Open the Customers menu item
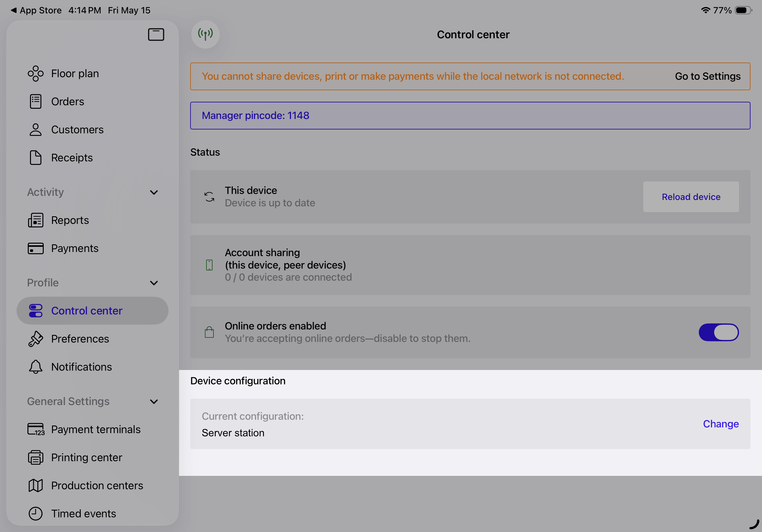The image size is (762, 532). [93, 130]
